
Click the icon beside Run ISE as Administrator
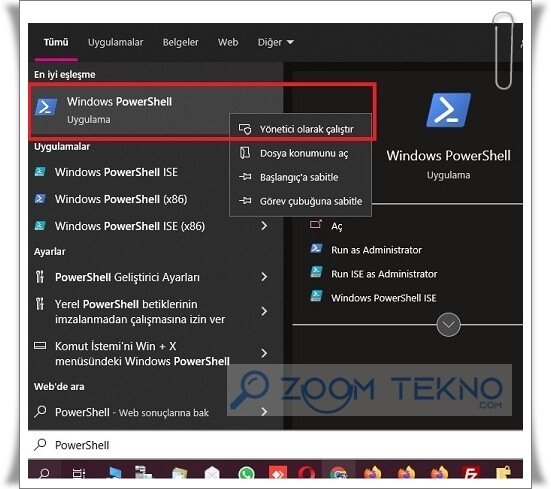coord(316,272)
